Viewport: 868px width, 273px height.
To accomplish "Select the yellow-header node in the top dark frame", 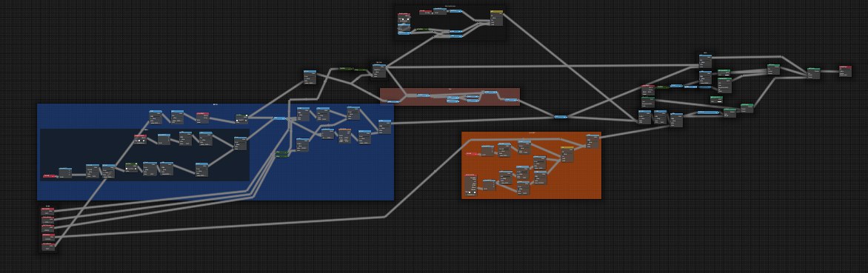I will tap(496, 18).
